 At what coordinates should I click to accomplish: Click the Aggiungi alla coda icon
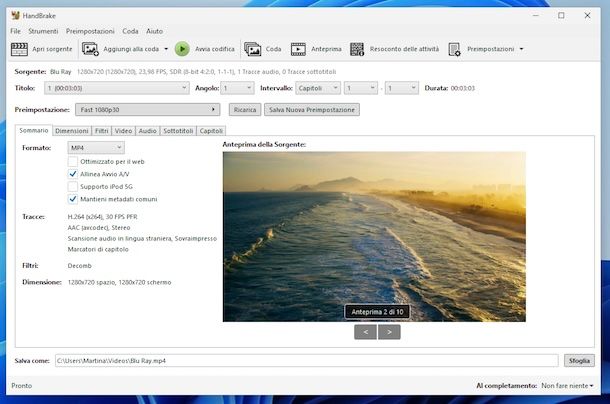coord(90,48)
